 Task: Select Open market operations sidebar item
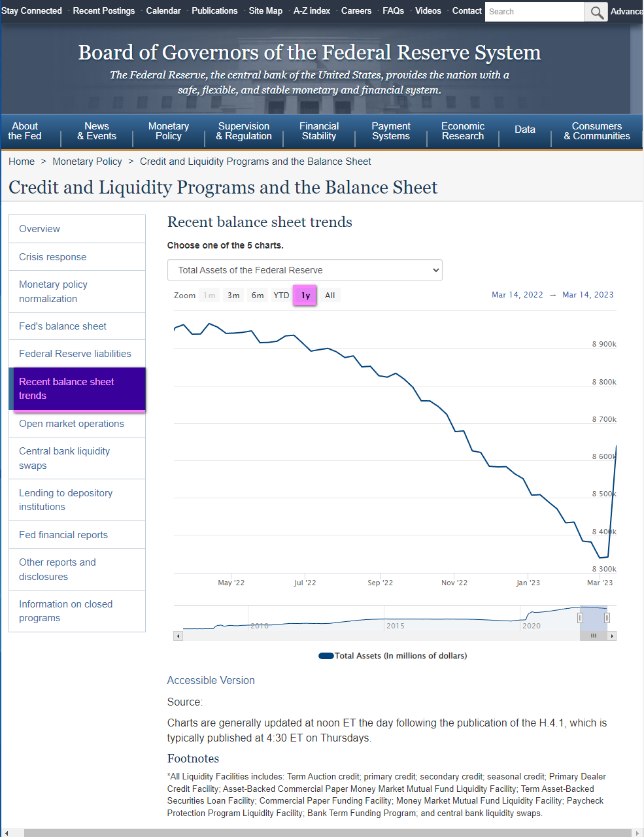coord(77,424)
